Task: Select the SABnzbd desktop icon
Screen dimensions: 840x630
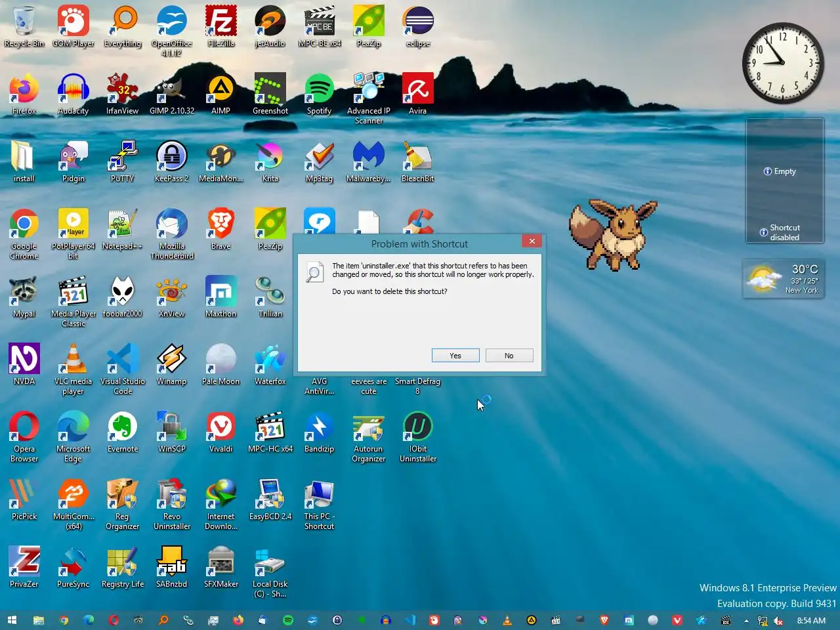Action: pyautogui.click(x=172, y=567)
